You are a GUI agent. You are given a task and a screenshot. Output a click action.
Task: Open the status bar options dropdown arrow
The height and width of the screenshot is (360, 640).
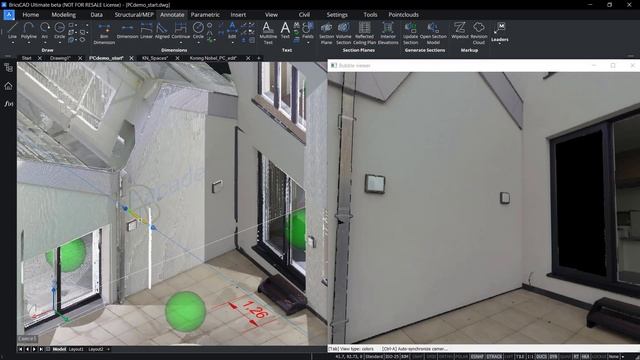click(623, 356)
